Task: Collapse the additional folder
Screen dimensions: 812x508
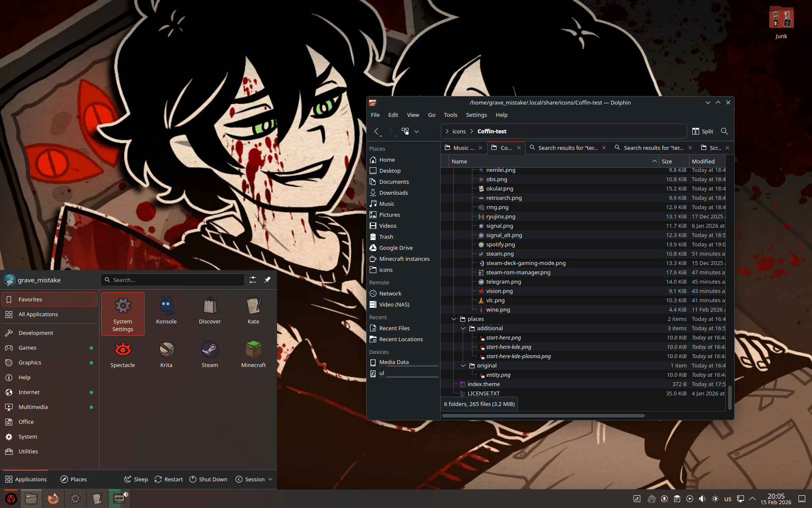Action: [463, 329]
